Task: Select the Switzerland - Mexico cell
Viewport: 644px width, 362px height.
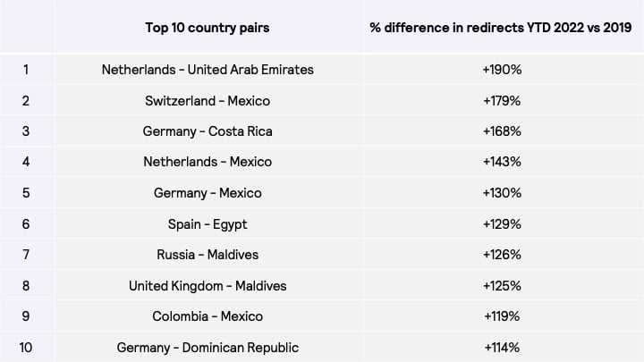Action: pos(208,101)
